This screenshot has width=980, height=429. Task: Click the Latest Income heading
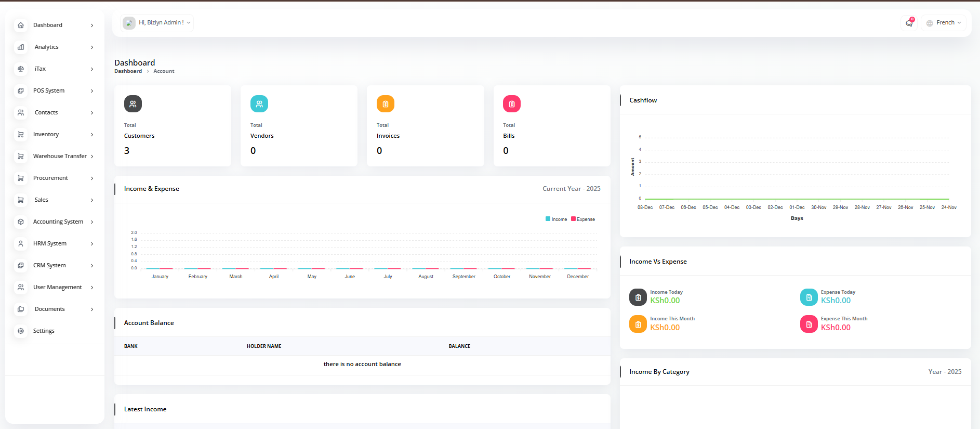pyautogui.click(x=145, y=409)
